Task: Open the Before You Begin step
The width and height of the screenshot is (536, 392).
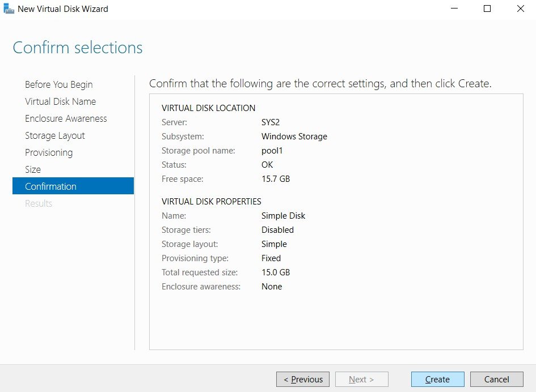Action: (59, 84)
